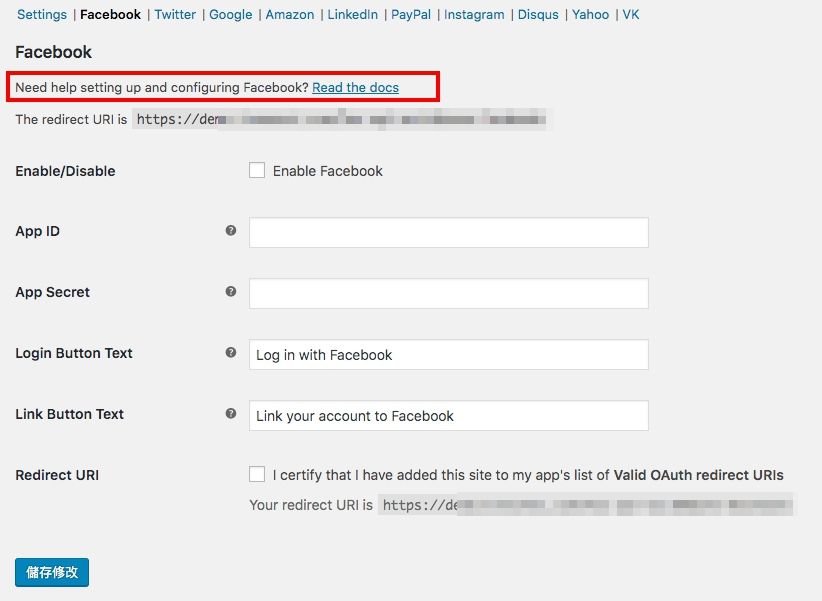Select the Amazon tab

pyautogui.click(x=290, y=15)
